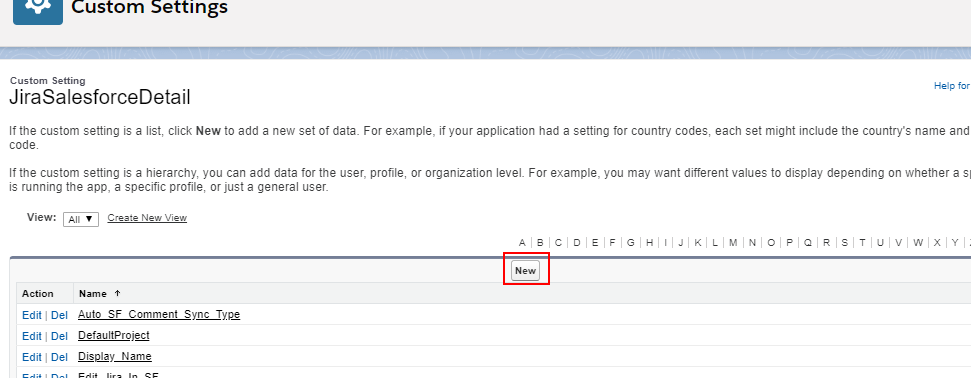Filter list by letter Q
The height and width of the screenshot is (378, 971).
pyautogui.click(x=808, y=242)
